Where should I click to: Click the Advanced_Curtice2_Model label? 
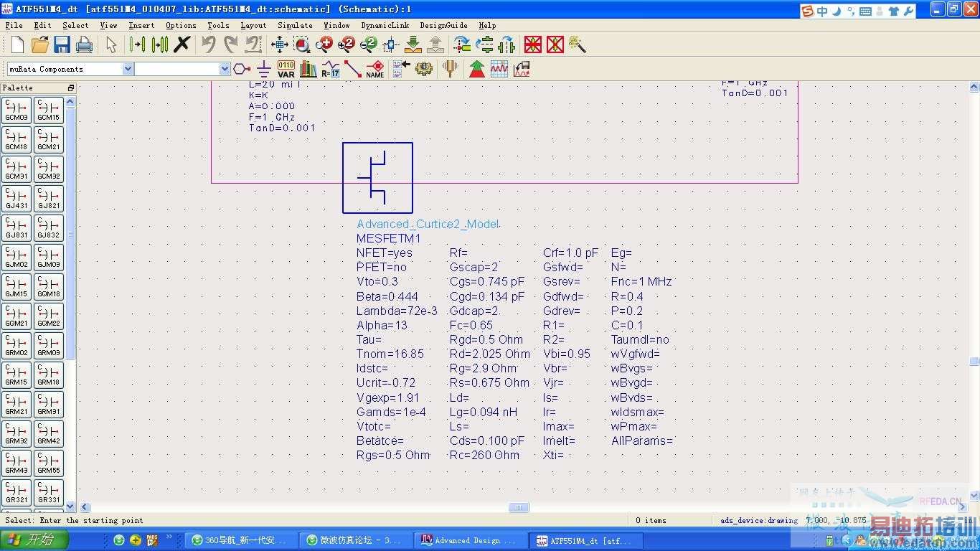(x=428, y=224)
